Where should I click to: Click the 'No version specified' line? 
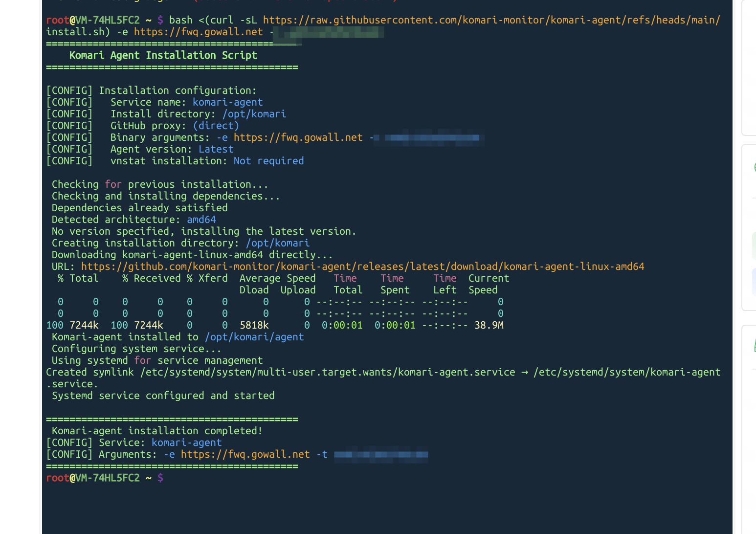(x=204, y=231)
